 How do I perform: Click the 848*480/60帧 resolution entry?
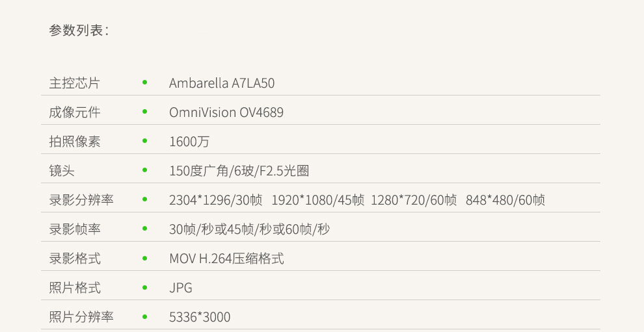pyautogui.click(x=505, y=200)
